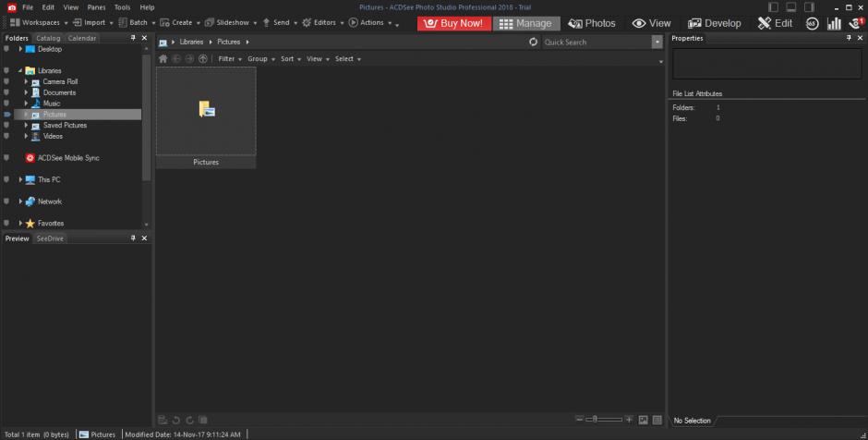Switch to Photos mode
868x440 pixels.
tap(592, 23)
